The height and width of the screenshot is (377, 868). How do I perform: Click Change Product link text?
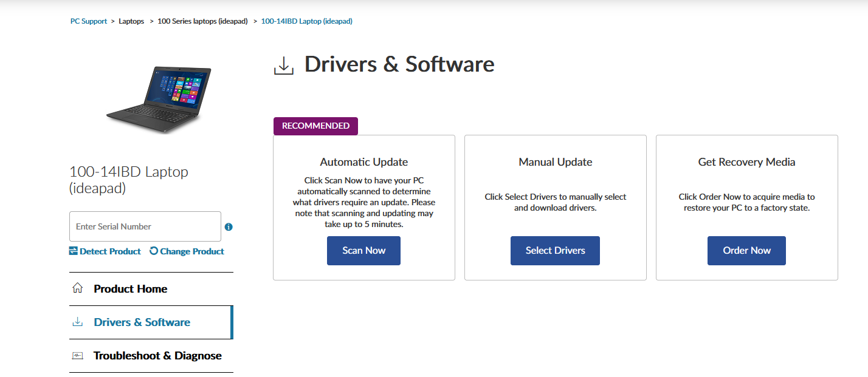[x=192, y=251]
